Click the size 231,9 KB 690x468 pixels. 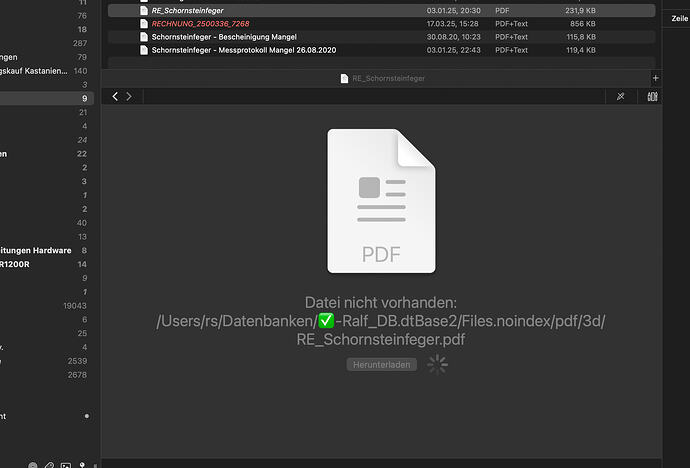click(580, 11)
